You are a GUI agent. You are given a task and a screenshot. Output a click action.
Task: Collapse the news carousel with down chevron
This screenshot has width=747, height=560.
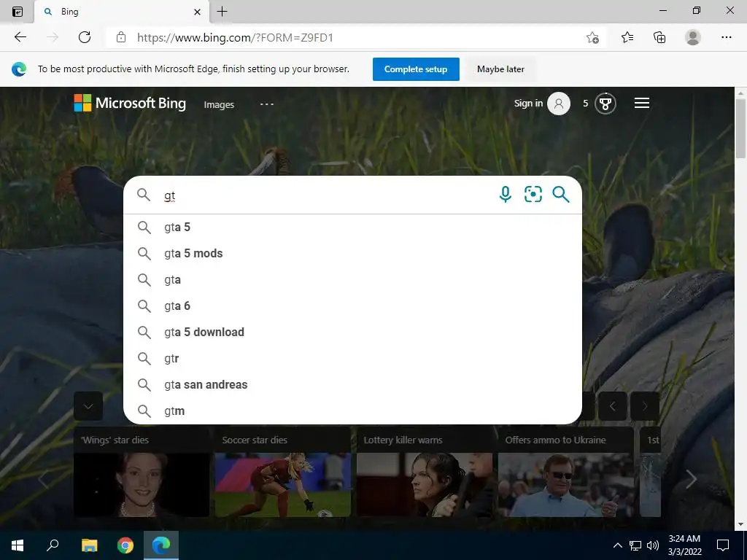coord(88,406)
